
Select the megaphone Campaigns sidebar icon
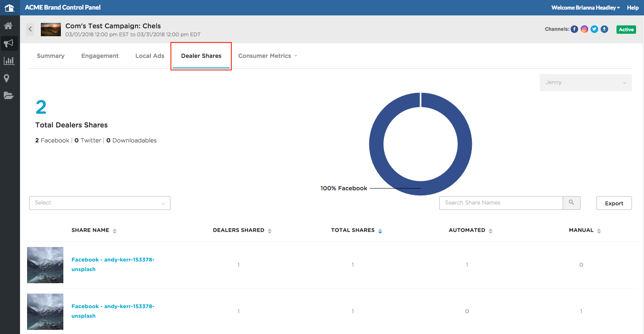coord(8,43)
